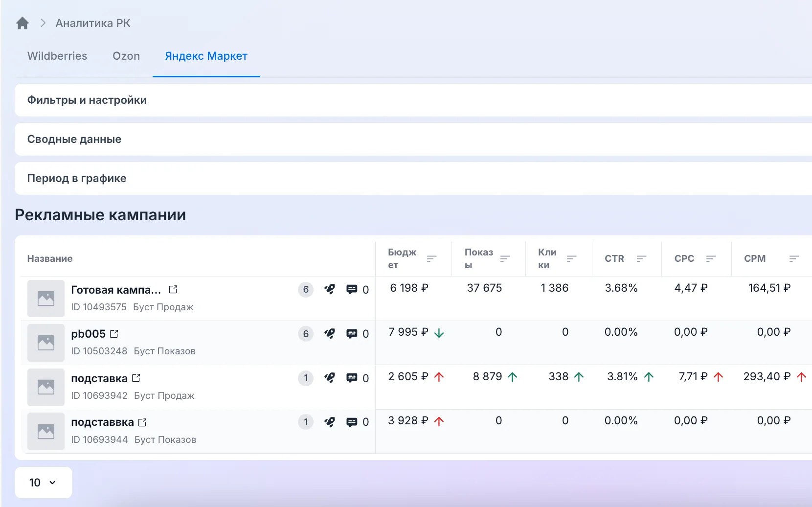Viewport: 812px width, 507px height.
Task: Click rocket icon in подставвка row
Action: [x=330, y=422]
